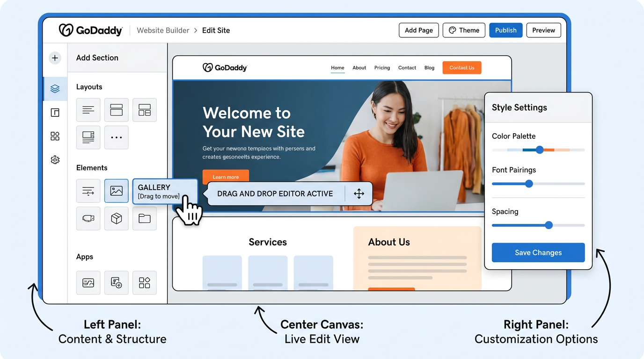Open the Pages panel icon in sidebar
The width and height of the screenshot is (644, 359).
(x=55, y=112)
